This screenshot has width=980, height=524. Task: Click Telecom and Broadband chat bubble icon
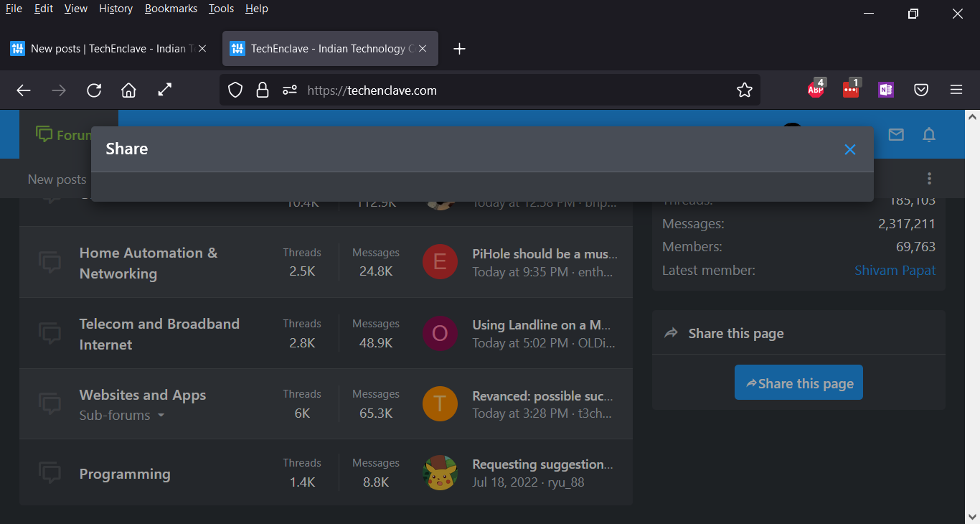point(50,333)
